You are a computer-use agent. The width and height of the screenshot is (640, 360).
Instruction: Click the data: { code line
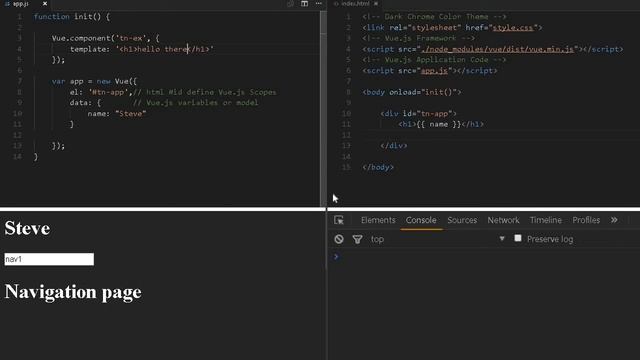click(164, 103)
